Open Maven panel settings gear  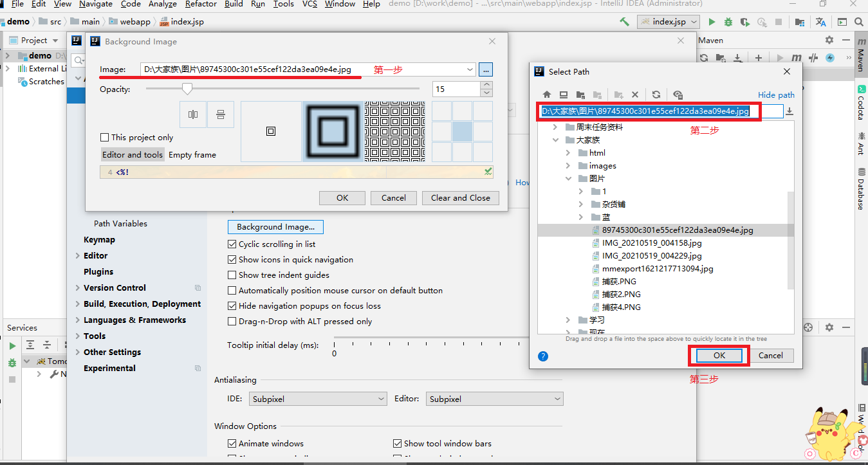tap(829, 40)
